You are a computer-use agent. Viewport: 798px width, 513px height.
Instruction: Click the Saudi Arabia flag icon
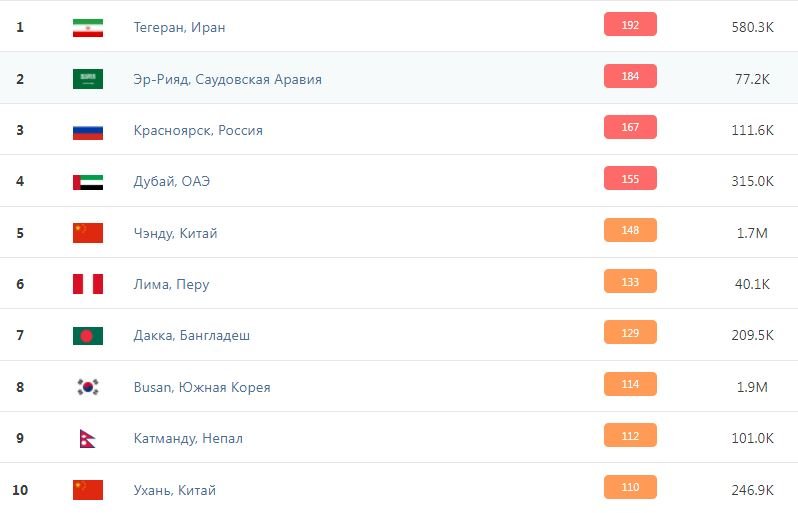click(x=87, y=79)
